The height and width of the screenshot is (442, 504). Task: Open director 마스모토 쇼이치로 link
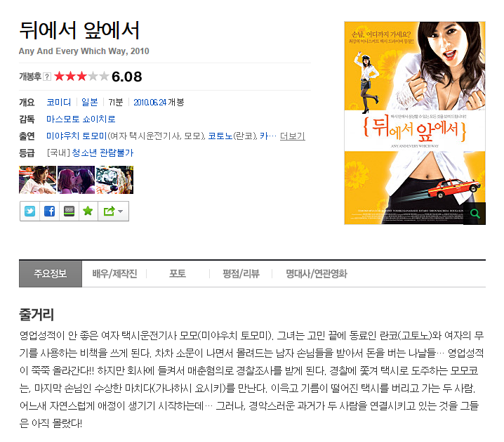pos(81,119)
